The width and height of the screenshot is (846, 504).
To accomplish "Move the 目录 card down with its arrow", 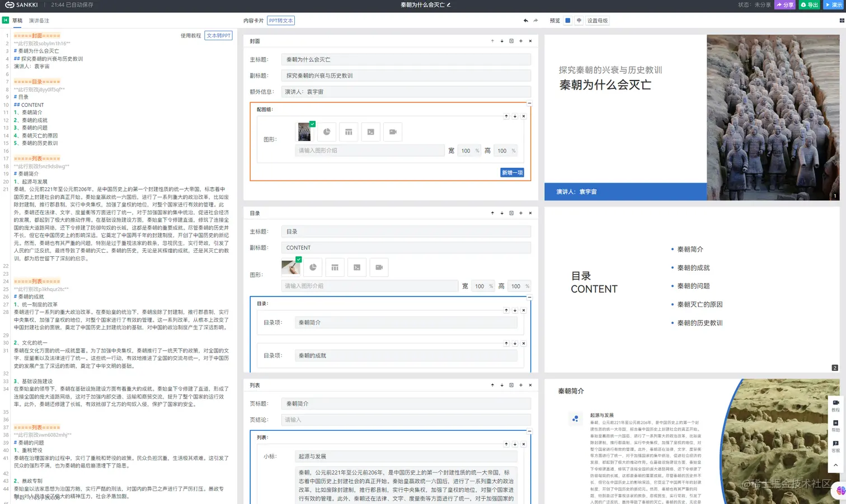I will point(502,213).
